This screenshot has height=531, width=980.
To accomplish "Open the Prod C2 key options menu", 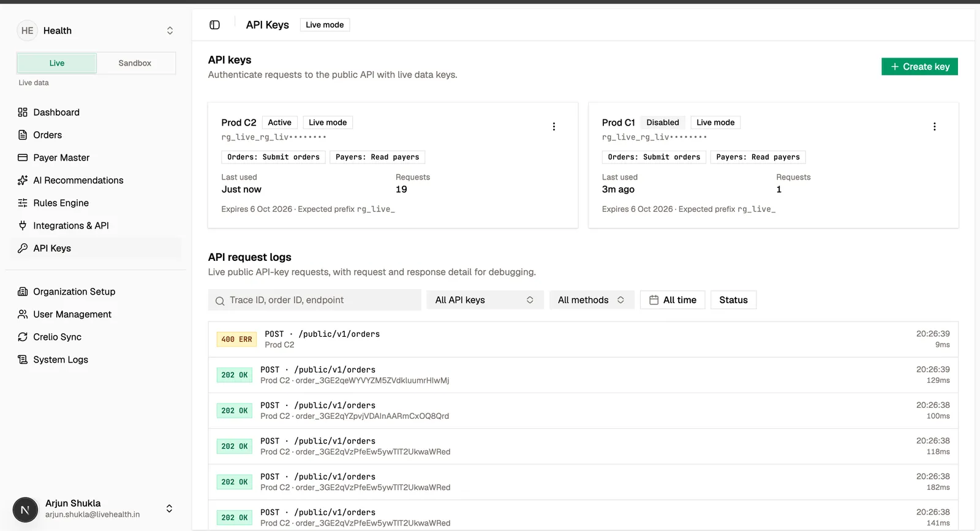I will pos(554,127).
